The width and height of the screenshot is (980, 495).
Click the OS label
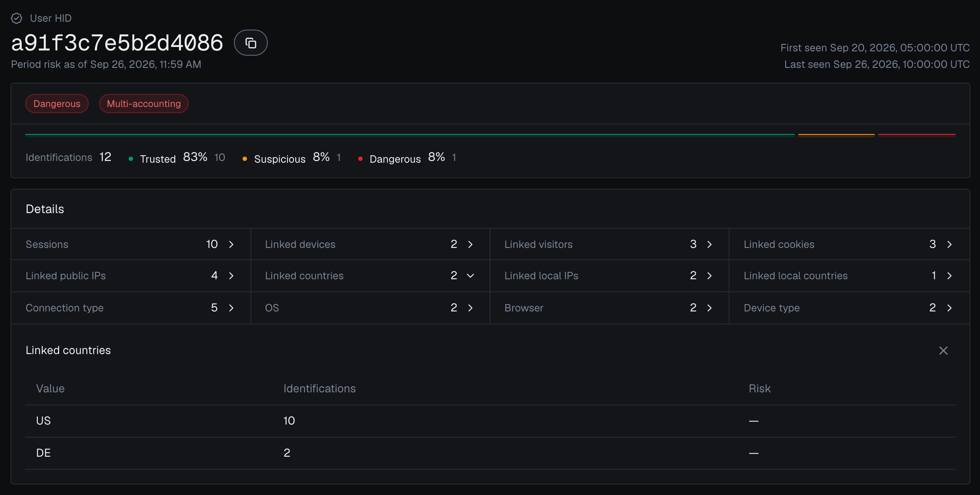coord(272,308)
